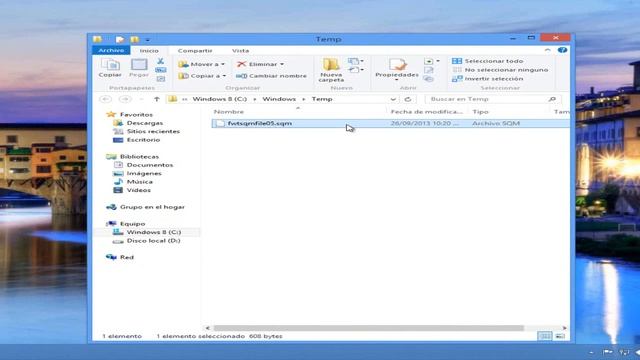This screenshot has height=360, width=640.
Task: Open Red in the navigation pane
Action: click(127, 257)
